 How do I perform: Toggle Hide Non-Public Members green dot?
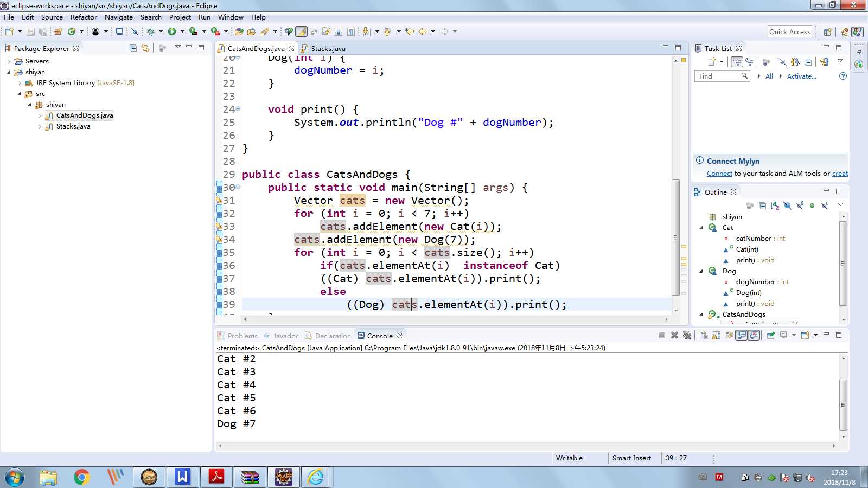click(x=812, y=206)
